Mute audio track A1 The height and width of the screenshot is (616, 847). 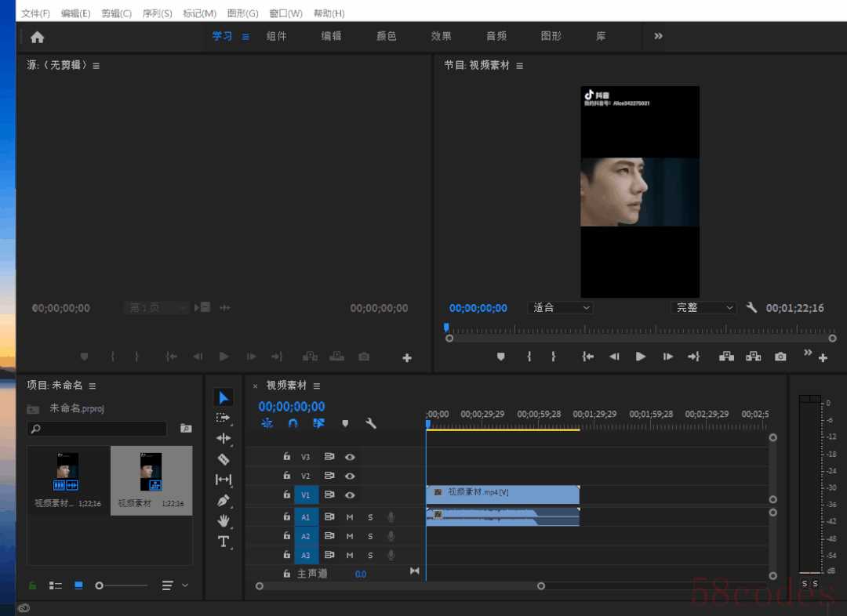tap(350, 517)
